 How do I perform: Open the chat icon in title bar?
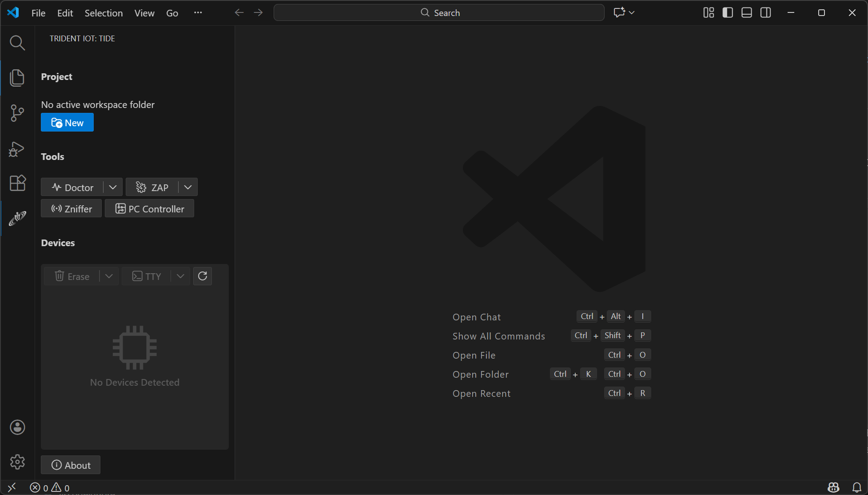(x=619, y=12)
